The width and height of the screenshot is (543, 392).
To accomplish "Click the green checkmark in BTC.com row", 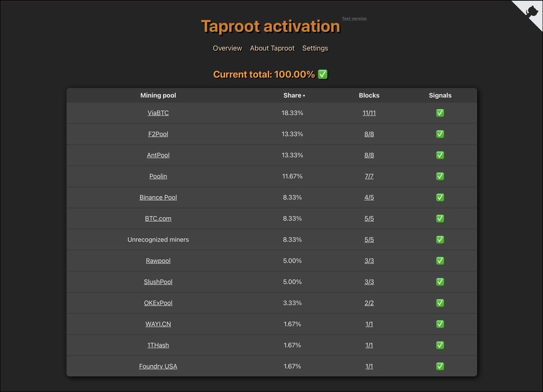I will pos(440,218).
